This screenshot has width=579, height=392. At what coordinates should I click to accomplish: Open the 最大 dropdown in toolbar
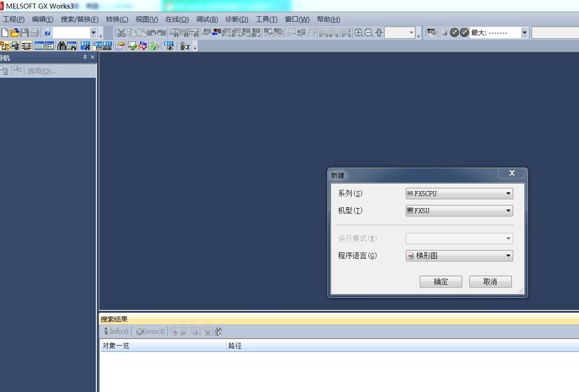[524, 32]
